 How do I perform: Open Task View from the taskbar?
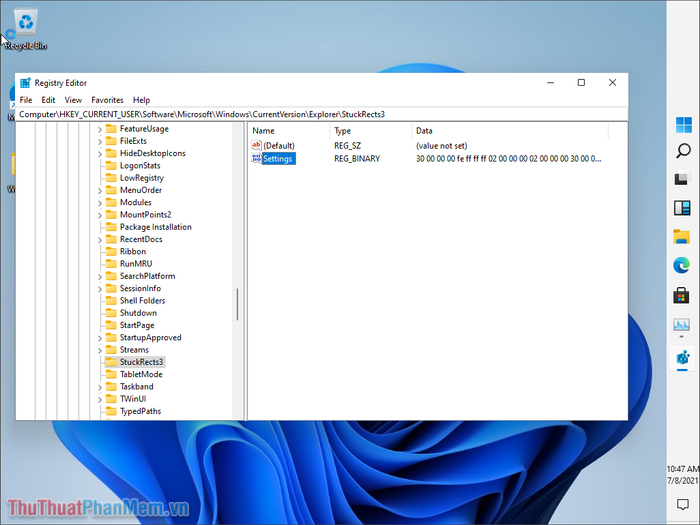pyautogui.click(x=682, y=179)
